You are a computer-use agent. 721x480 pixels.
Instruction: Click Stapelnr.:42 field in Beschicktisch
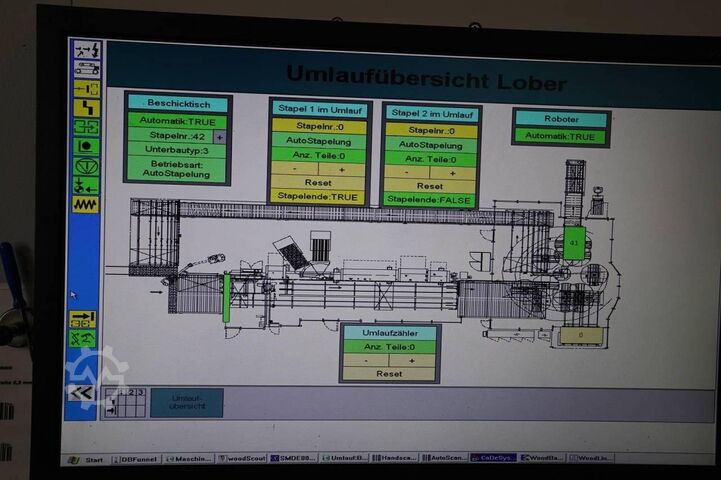(171, 136)
